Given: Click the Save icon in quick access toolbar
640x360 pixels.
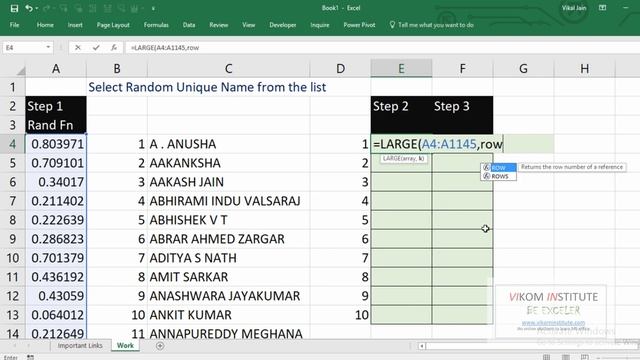Looking at the screenshot, I should (x=14, y=8).
